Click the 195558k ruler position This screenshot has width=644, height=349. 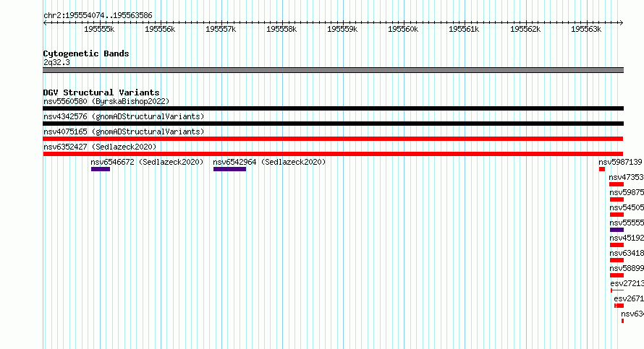click(281, 29)
